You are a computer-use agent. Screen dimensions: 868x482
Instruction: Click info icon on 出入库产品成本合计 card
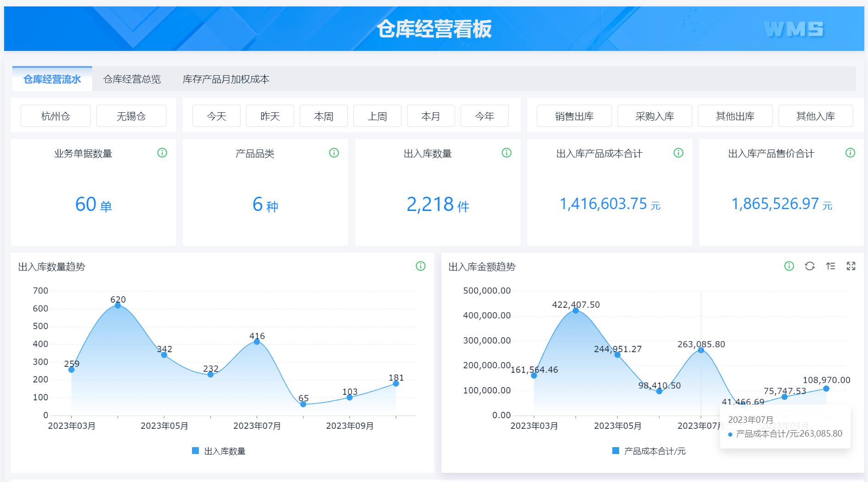coord(678,153)
